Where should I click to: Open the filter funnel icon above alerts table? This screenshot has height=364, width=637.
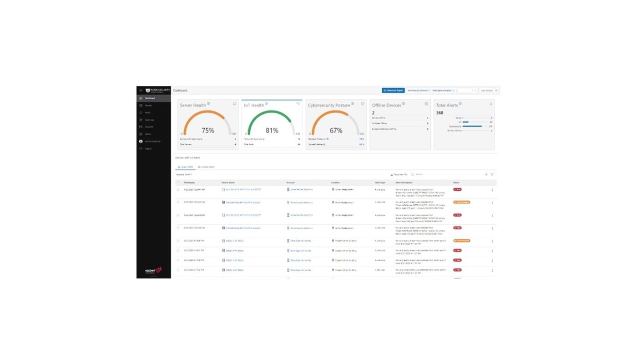pyautogui.click(x=492, y=174)
